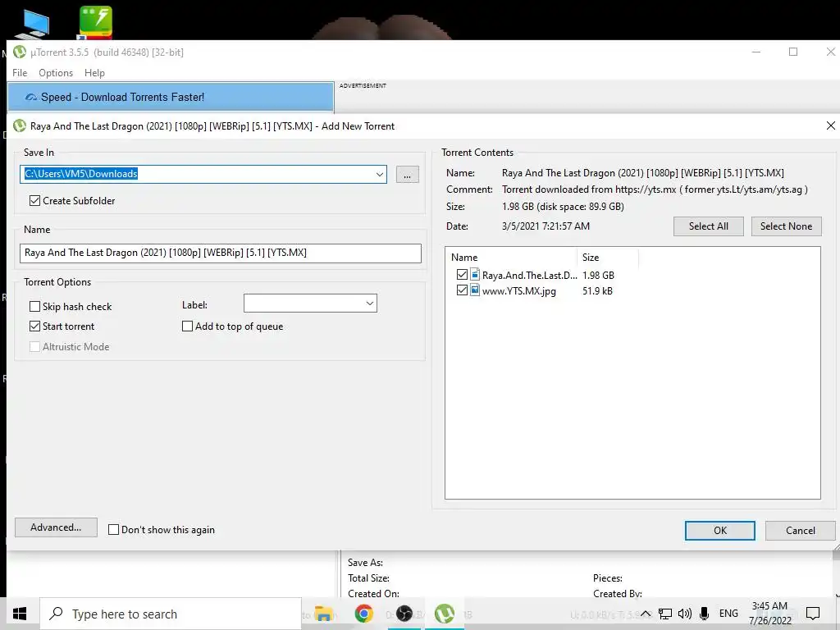Launch Google Chrome from the taskbar
This screenshot has height=630, width=840.
[x=363, y=614]
